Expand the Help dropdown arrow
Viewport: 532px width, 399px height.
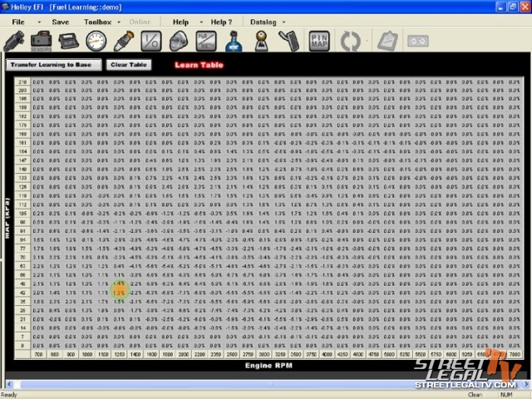pos(201,22)
